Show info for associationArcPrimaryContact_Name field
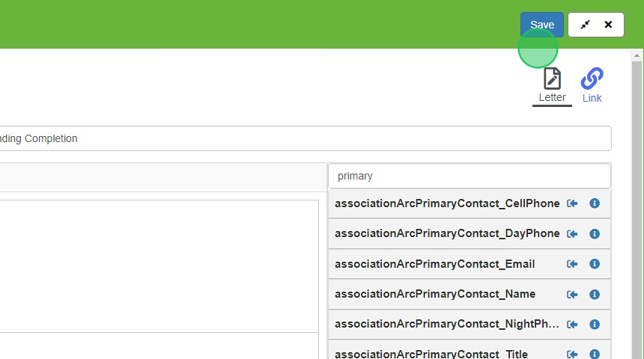This screenshot has height=359, width=644. tap(595, 294)
